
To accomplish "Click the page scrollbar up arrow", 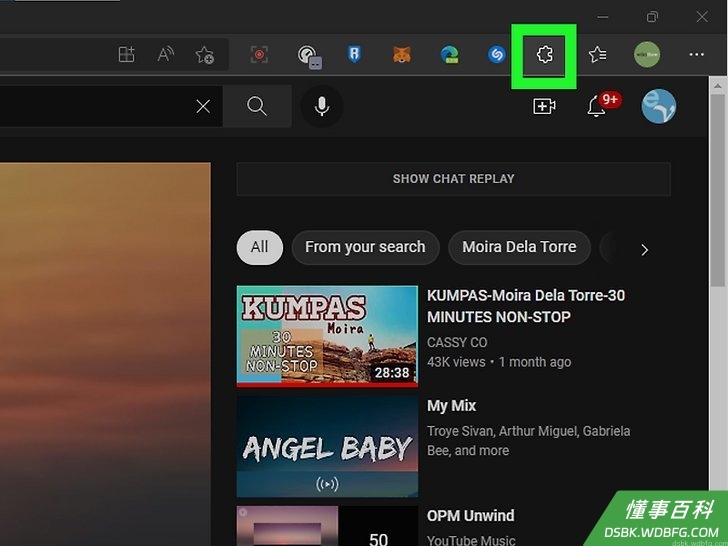I will point(717,85).
